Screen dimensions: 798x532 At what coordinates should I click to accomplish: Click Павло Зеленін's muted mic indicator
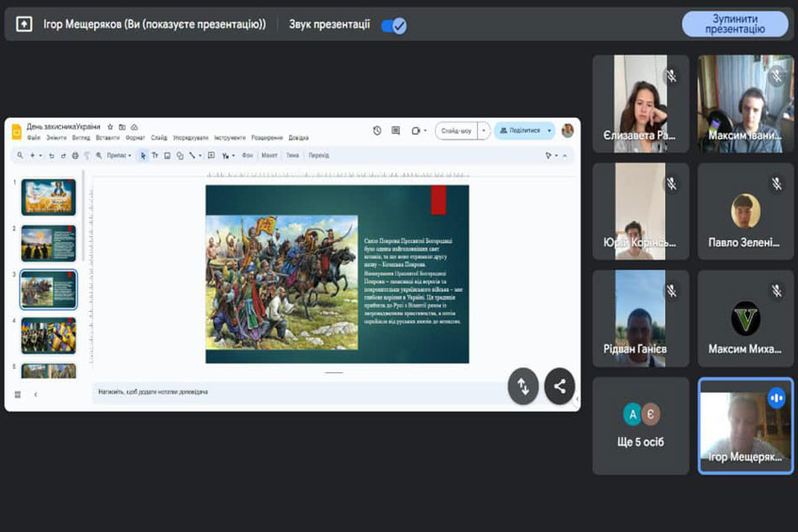(x=777, y=184)
